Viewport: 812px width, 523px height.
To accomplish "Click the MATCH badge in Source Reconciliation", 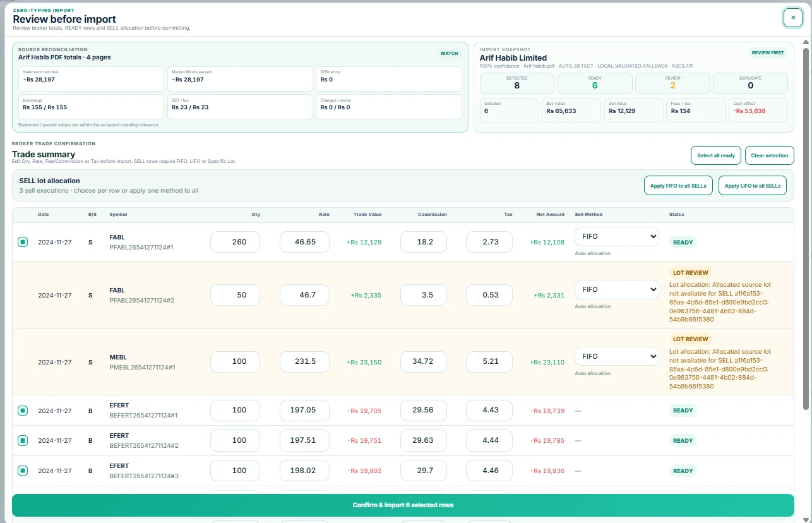I will pyautogui.click(x=450, y=54).
